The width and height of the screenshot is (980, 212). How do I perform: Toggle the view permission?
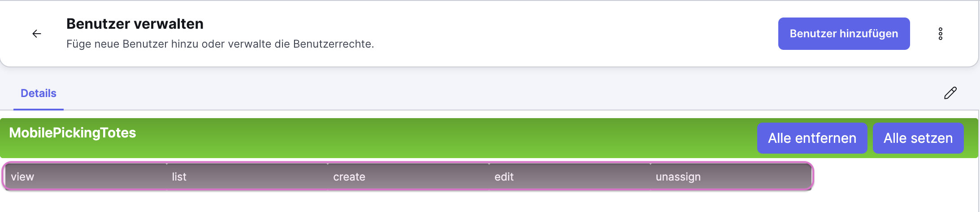85,177
